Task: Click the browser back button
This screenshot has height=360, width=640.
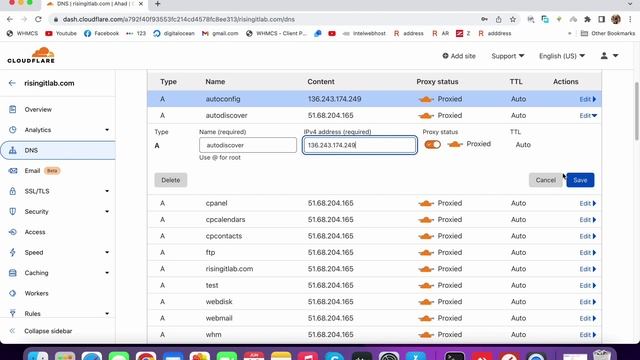Action: click(x=10, y=19)
